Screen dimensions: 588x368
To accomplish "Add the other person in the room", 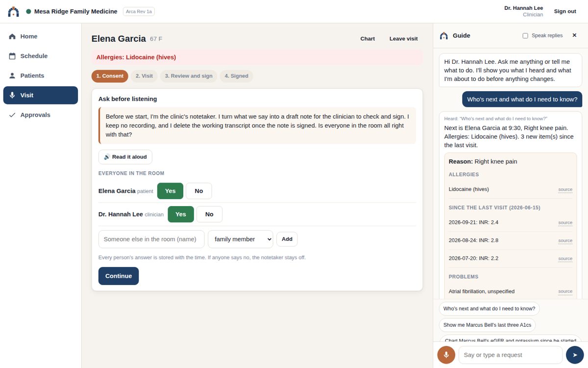I will tap(287, 239).
